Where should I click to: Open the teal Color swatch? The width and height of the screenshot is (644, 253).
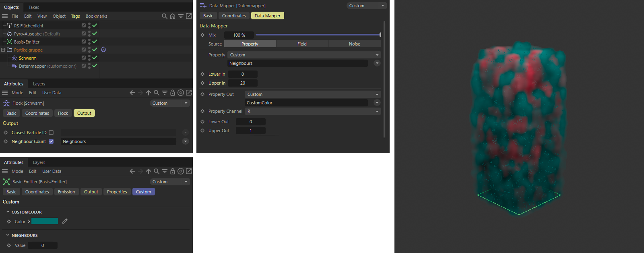pyautogui.click(x=45, y=221)
